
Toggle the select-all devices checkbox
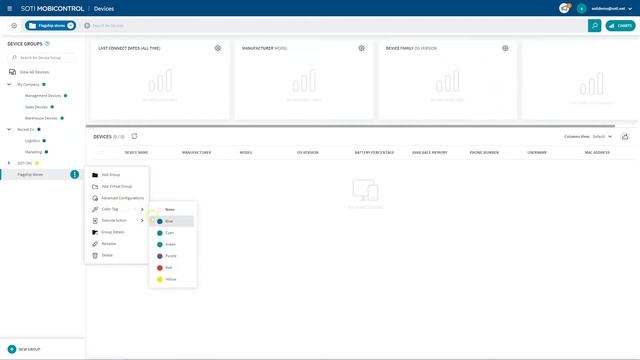coord(101,152)
